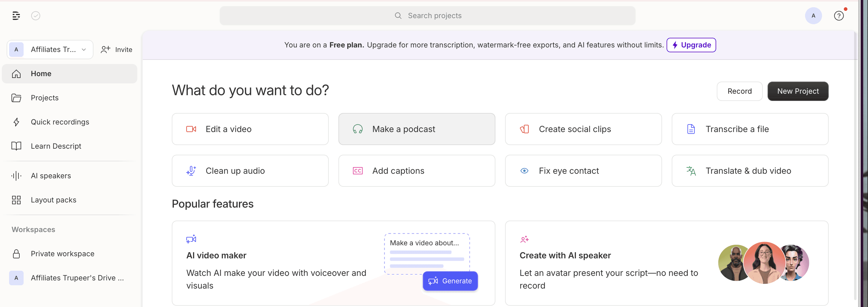Select Home in the sidebar

click(x=41, y=73)
